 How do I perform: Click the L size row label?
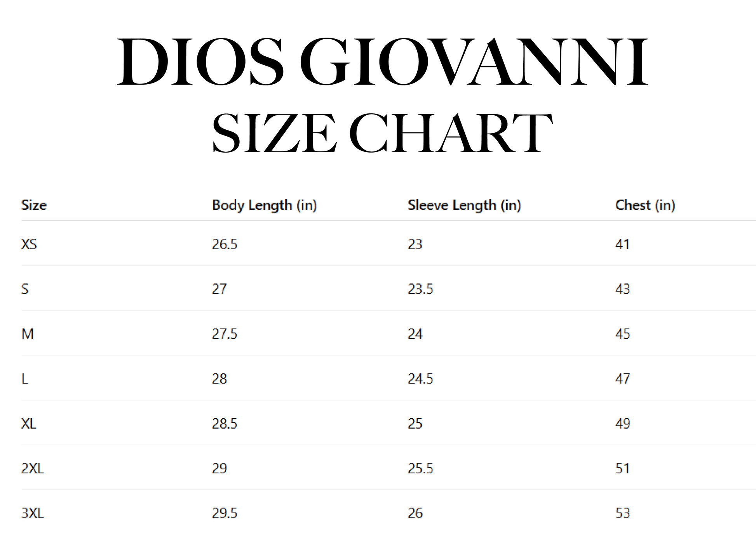[x=25, y=379]
